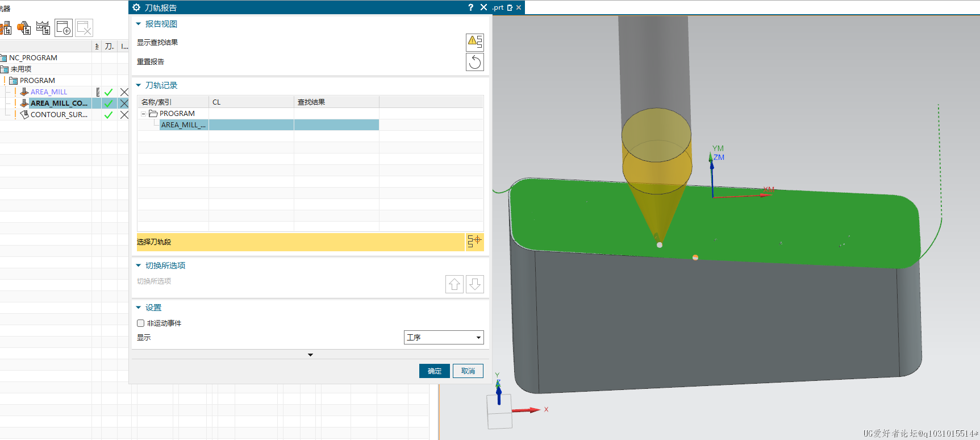Click the dialog settings gear icon
Screen dimensions: 980x440
136,7
